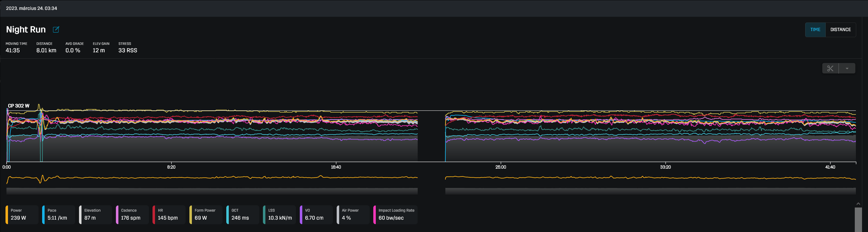Toggle the Power metric line
This screenshot has height=232, width=868.
tap(22, 214)
